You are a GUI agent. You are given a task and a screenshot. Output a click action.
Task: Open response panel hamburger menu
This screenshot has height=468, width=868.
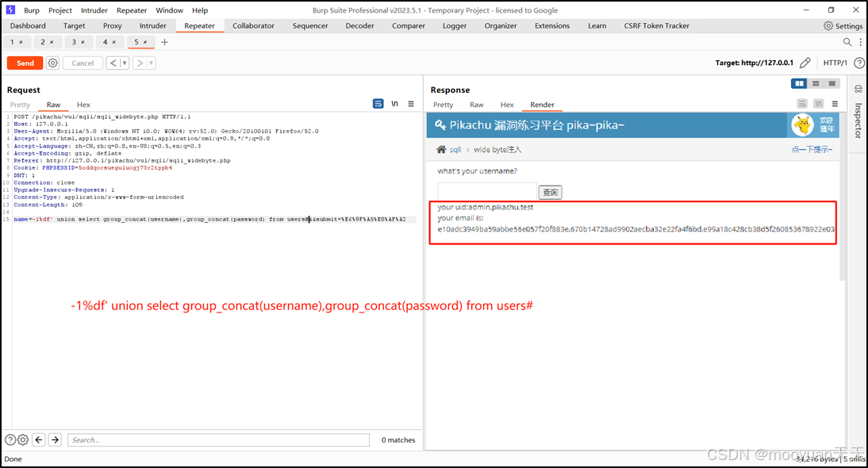(x=835, y=103)
